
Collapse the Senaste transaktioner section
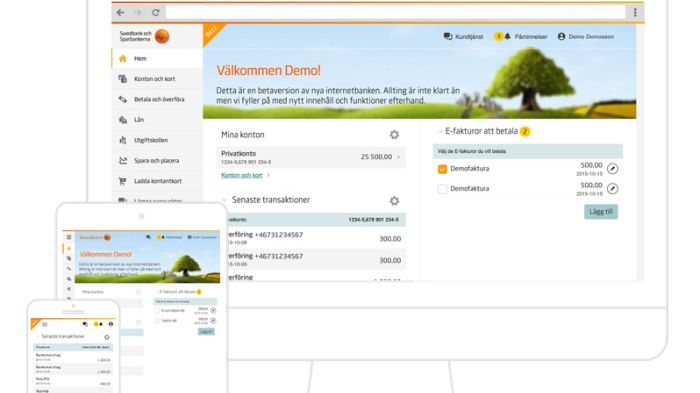pos(225,200)
